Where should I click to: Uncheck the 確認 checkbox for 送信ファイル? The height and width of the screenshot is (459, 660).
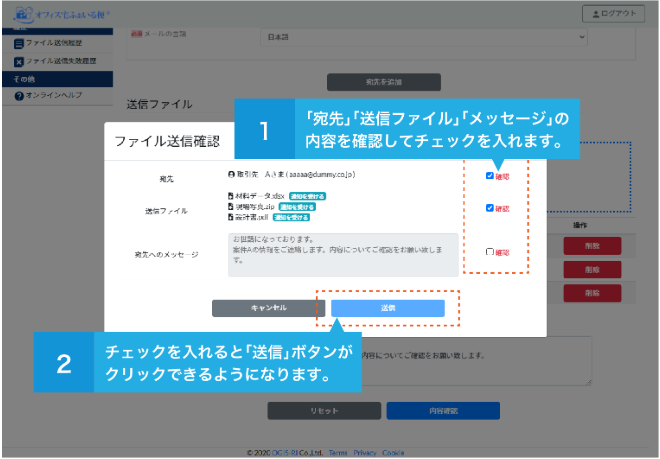490,208
